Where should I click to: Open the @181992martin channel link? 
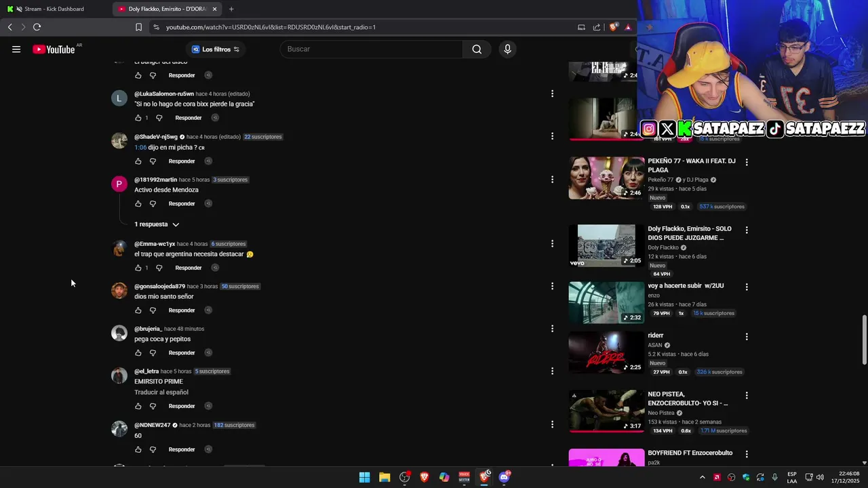click(155, 180)
